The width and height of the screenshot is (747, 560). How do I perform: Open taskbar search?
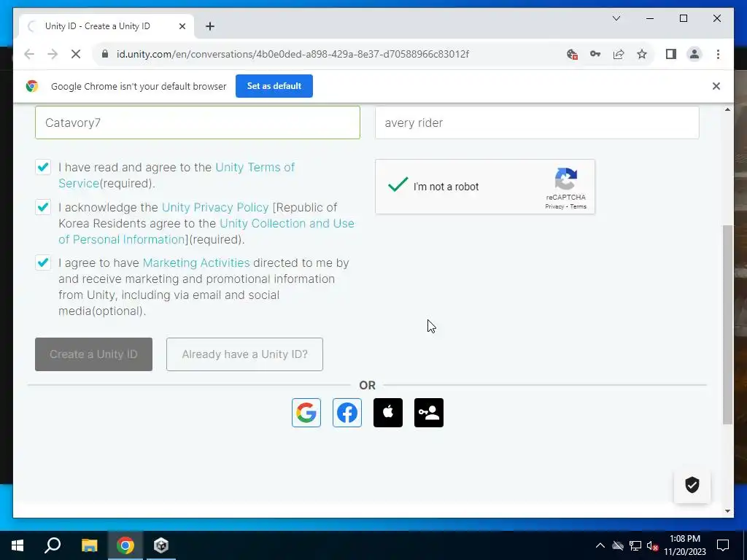click(x=53, y=545)
